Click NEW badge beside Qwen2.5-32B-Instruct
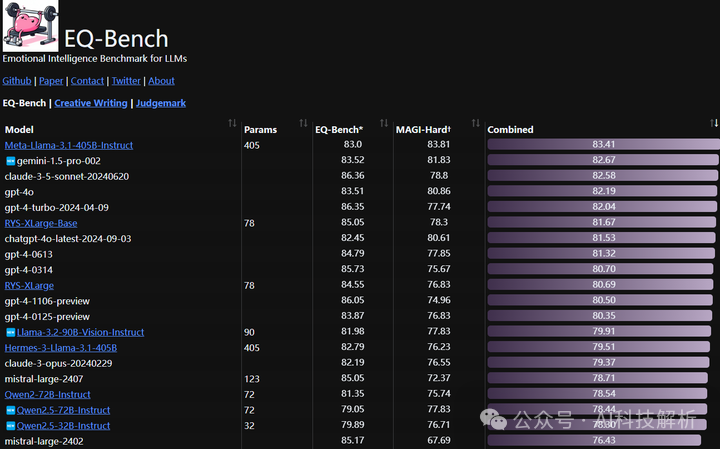 click(x=11, y=426)
